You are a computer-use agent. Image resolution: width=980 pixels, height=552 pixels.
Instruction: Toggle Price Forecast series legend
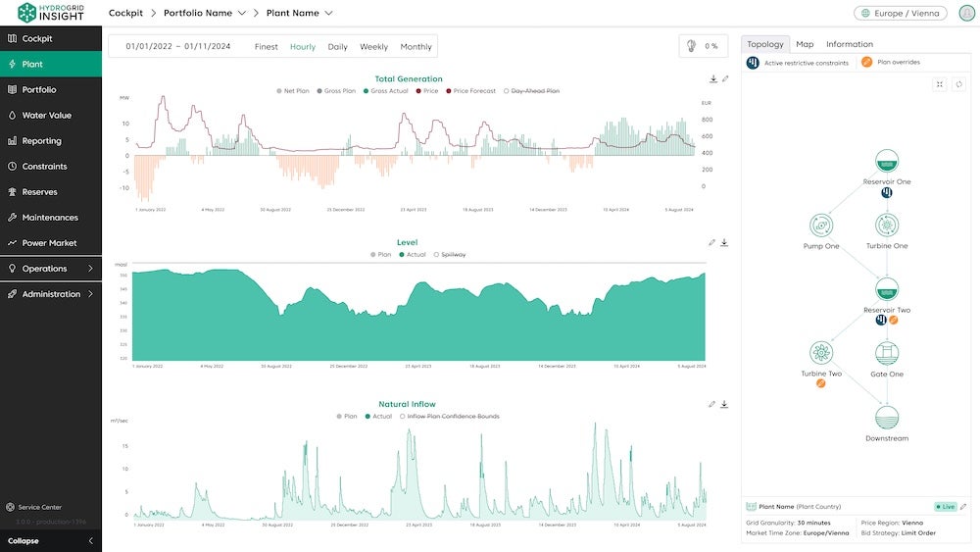[x=470, y=91]
